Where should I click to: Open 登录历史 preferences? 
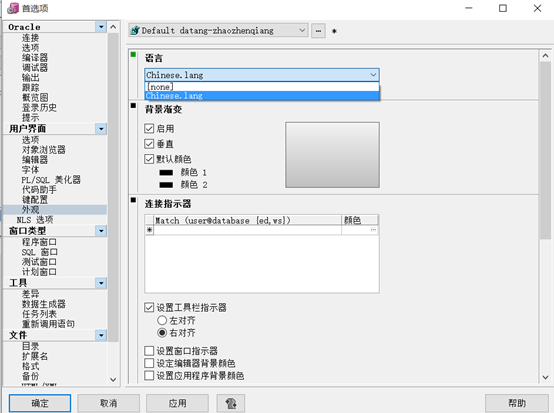click(39, 107)
